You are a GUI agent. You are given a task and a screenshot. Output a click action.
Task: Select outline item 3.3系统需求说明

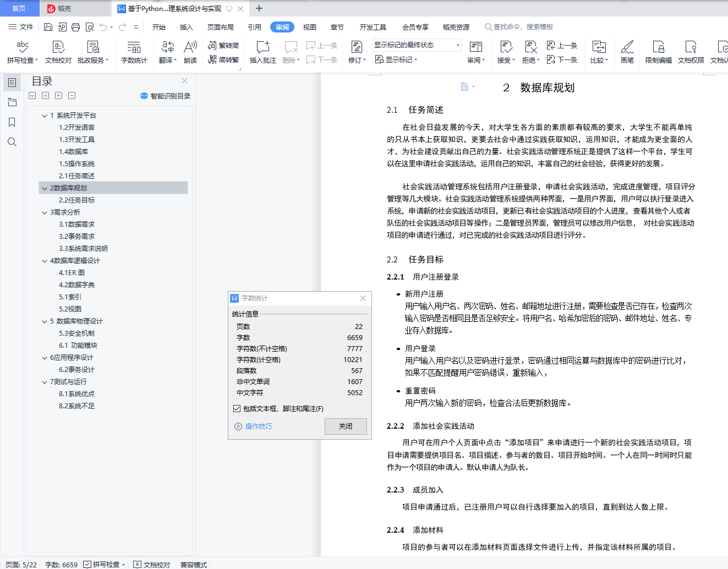point(83,249)
